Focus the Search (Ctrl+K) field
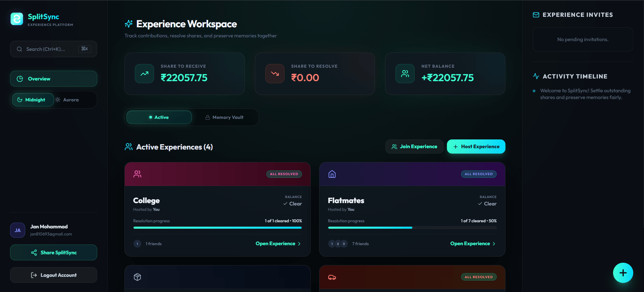The image size is (644, 292). (53, 49)
